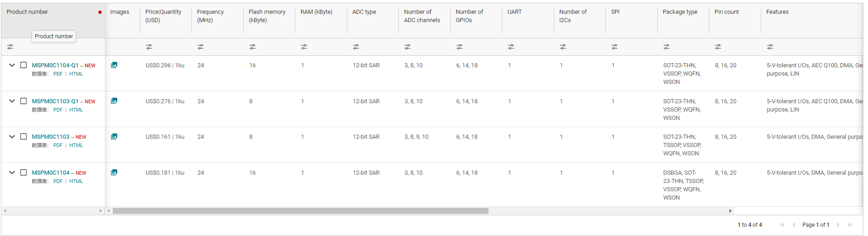The width and height of the screenshot is (868, 236).
Task: Open the MSPM0C1104 product link
Action: (x=51, y=173)
